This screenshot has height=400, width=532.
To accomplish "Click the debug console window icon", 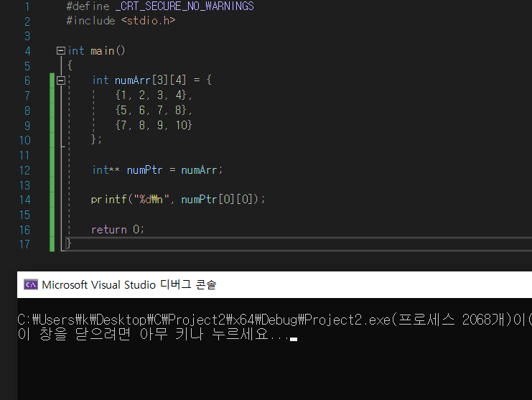I will pos(31,284).
